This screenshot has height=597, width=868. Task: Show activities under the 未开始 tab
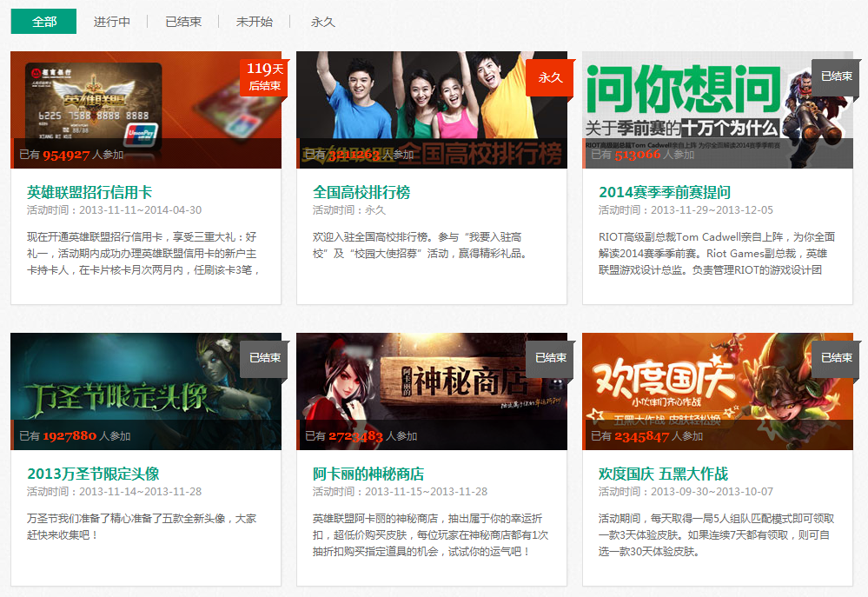(x=254, y=22)
